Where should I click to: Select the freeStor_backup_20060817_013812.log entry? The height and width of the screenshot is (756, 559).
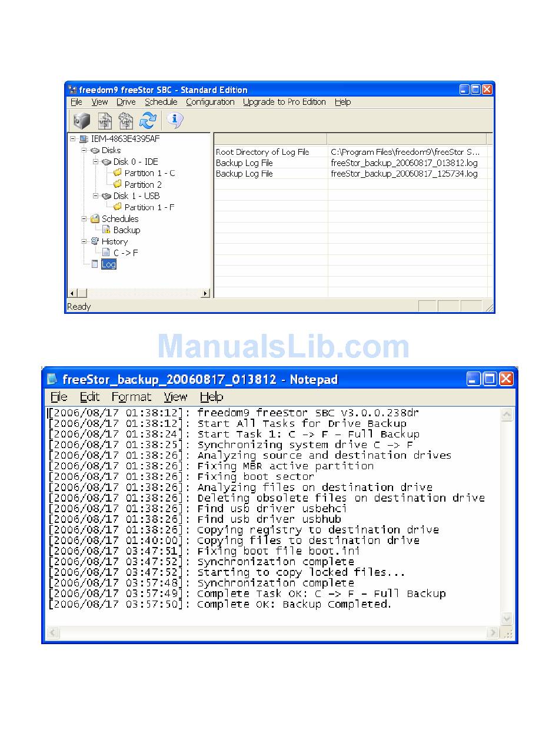404,163
